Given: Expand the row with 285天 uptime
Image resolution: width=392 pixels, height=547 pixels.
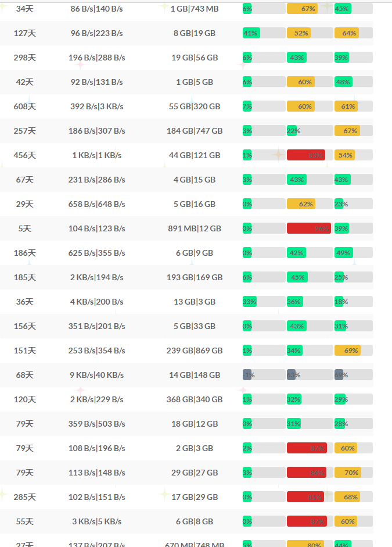Looking at the screenshot, I should 25,497.
